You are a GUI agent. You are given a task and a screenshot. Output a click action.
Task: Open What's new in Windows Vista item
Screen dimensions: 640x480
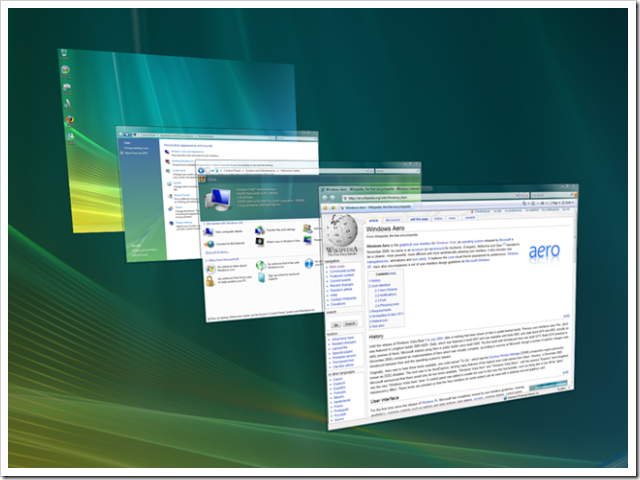point(278,242)
